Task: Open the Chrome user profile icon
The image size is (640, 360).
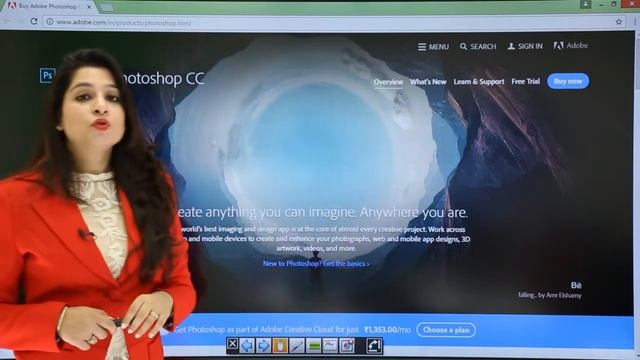Action: point(586,4)
